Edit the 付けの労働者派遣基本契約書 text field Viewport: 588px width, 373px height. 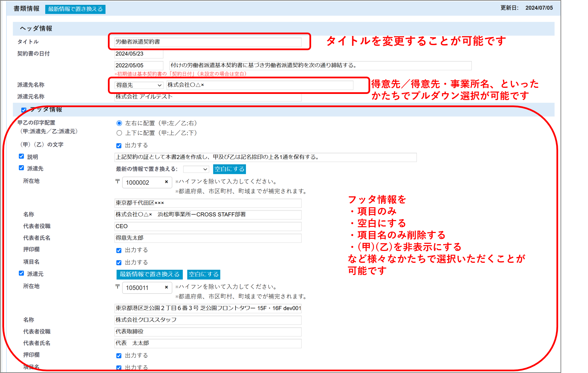(x=320, y=65)
